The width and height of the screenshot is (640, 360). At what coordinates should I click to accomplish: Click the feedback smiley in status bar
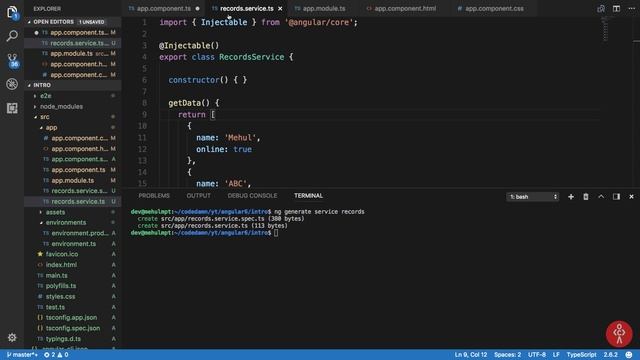(629, 355)
